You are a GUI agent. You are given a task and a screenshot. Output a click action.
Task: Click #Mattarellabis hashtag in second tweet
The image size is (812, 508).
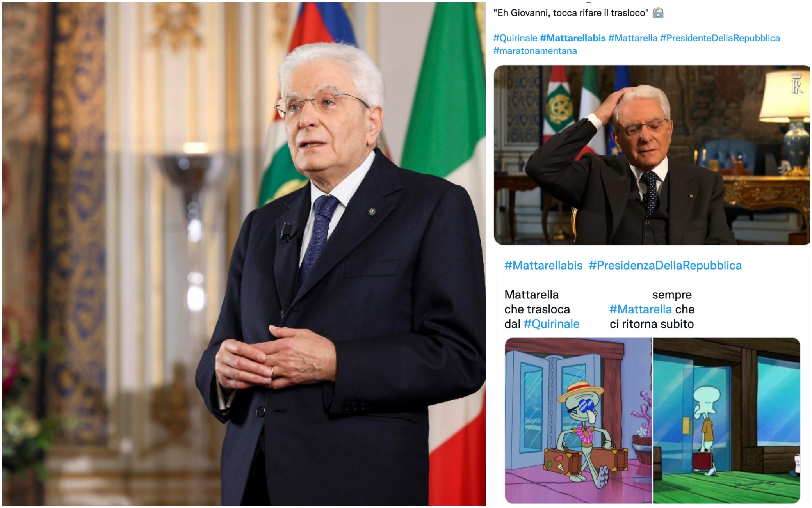tap(543, 265)
